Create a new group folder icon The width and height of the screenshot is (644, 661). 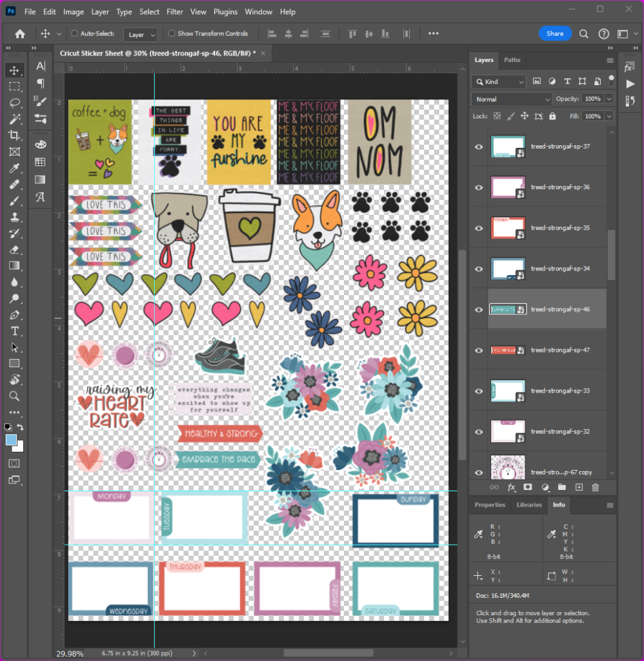[561, 487]
